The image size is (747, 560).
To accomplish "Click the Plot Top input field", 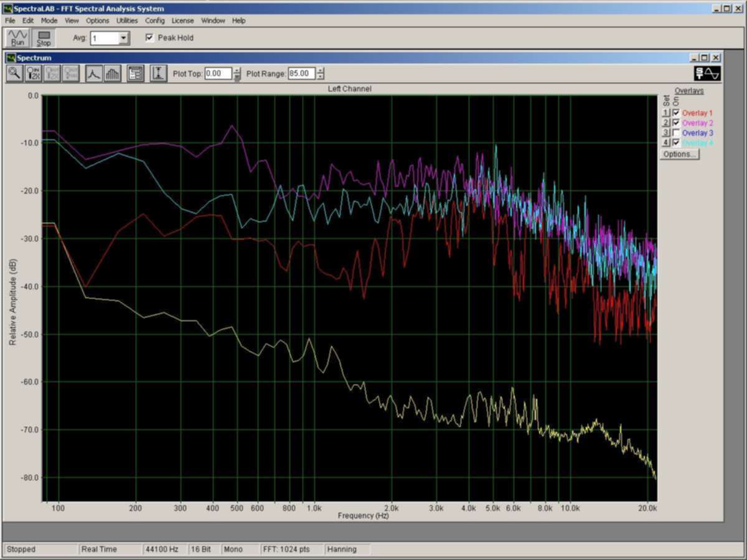I will click(218, 73).
